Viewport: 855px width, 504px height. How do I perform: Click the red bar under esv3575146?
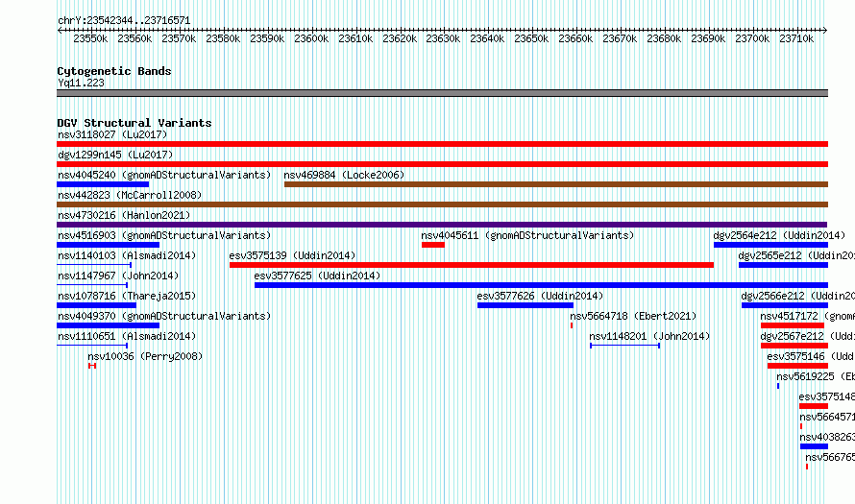point(797,366)
